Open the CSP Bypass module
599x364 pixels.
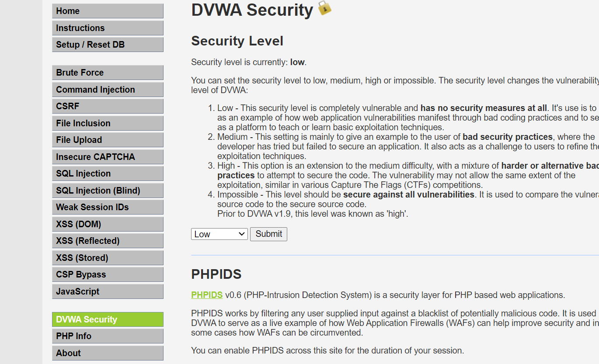108,274
